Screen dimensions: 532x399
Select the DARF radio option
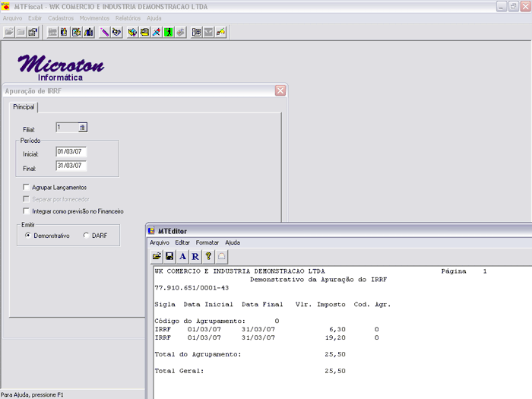pyautogui.click(x=86, y=236)
